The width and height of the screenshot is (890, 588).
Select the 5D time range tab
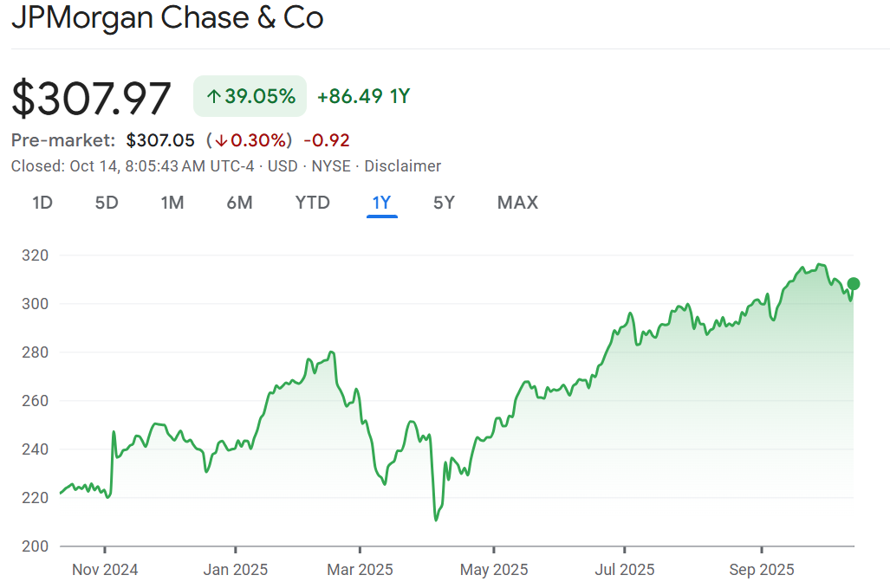(106, 203)
